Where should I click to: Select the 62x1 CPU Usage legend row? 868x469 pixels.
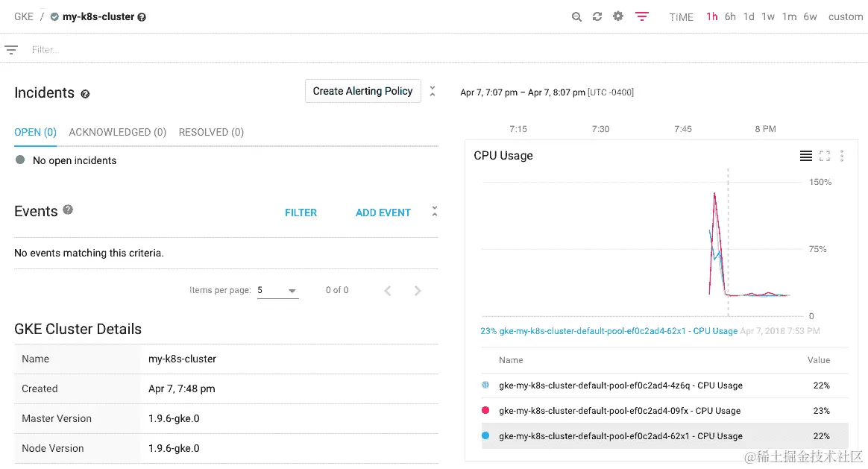click(665, 436)
